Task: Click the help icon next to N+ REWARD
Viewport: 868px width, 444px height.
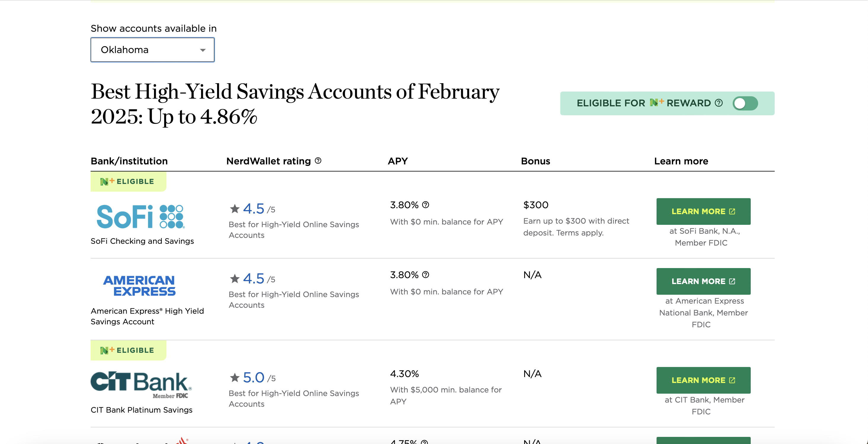Action: [x=719, y=103]
